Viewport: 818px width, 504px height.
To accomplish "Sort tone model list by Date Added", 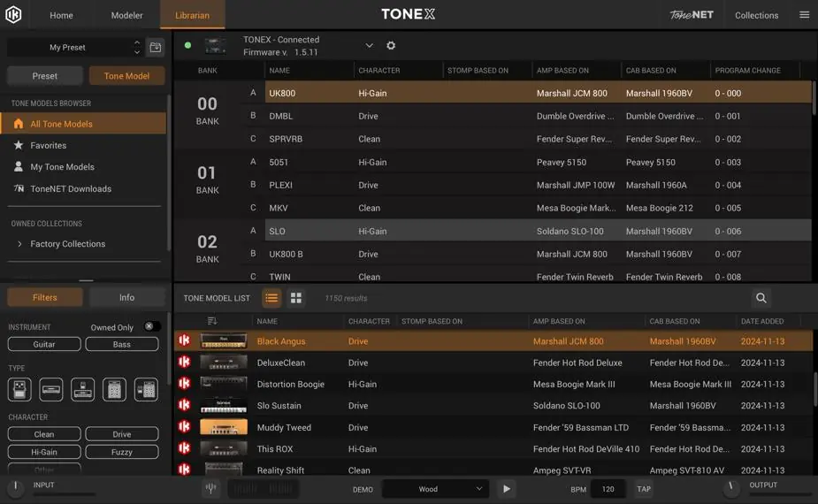I will coord(762,321).
